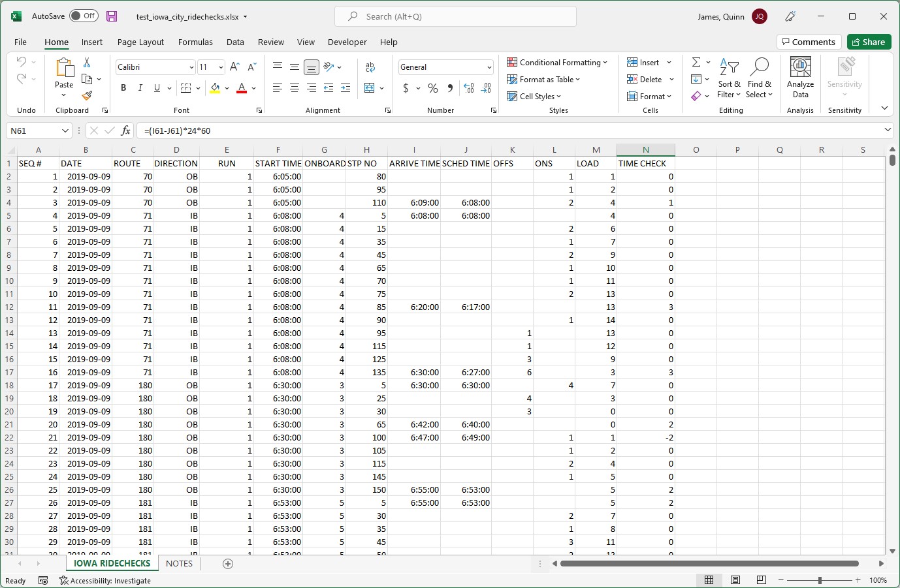Toggle Underline formatting
The height and width of the screenshot is (588, 900).
click(155, 87)
